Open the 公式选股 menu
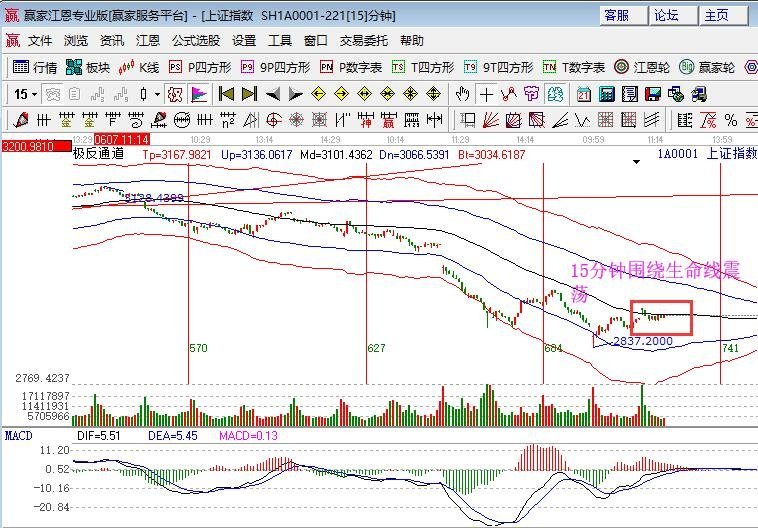Screen dimensions: 758x528 pyautogui.click(x=196, y=41)
